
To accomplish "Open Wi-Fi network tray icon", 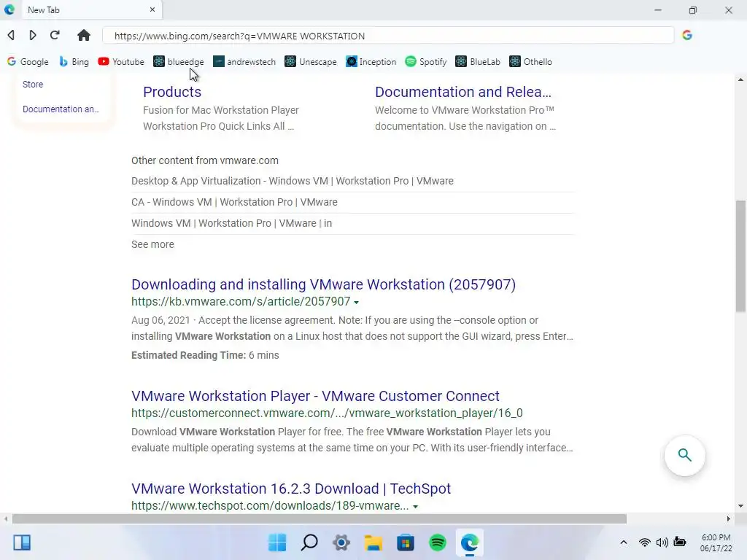I will coord(645,542).
